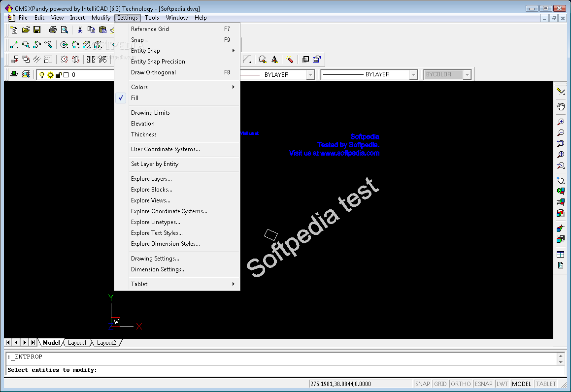Open a file with the folder icon
This screenshot has width=571, height=392.
pos(26,30)
